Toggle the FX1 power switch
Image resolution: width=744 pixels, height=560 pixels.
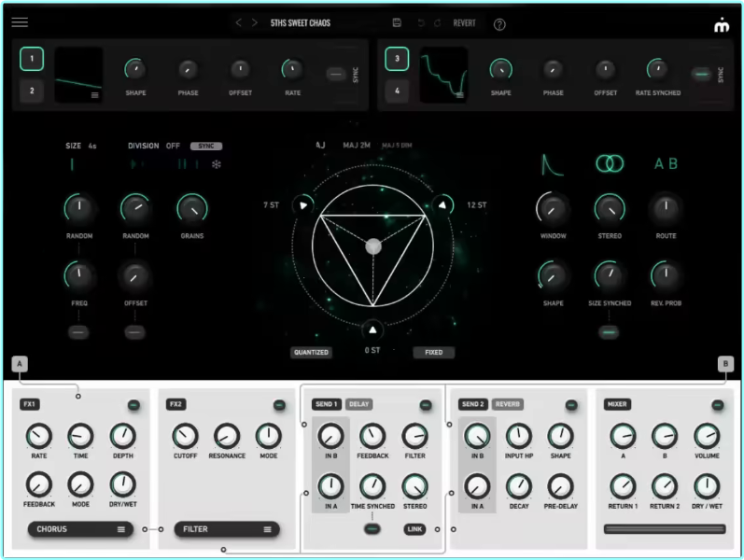(133, 405)
